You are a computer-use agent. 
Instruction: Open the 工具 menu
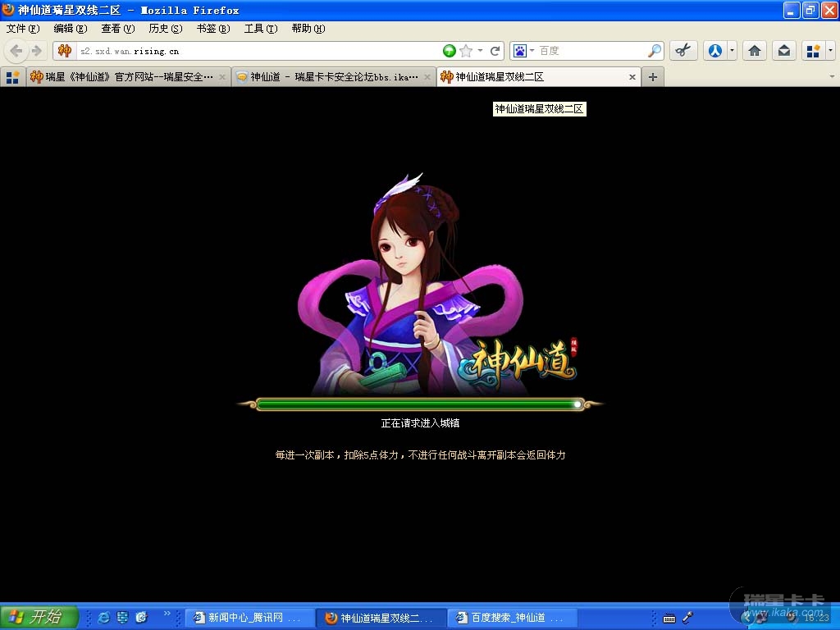pos(261,29)
